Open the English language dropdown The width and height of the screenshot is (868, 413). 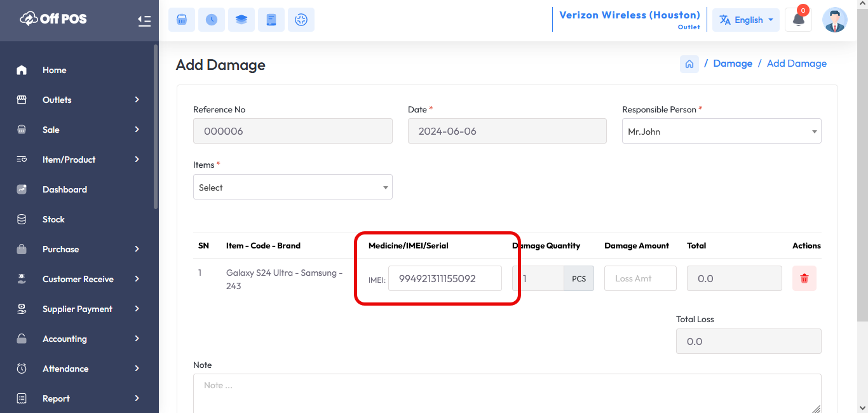[x=746, y=20]
